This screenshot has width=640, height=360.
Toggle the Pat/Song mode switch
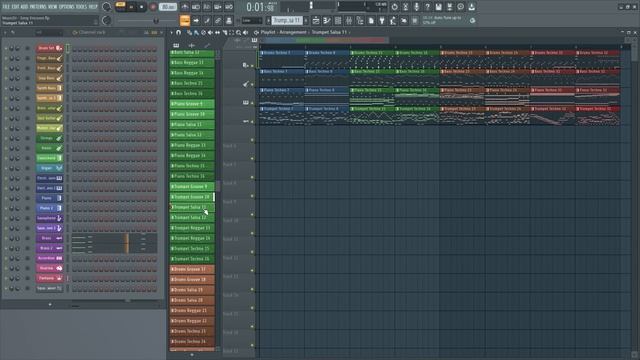pos(120,7)
